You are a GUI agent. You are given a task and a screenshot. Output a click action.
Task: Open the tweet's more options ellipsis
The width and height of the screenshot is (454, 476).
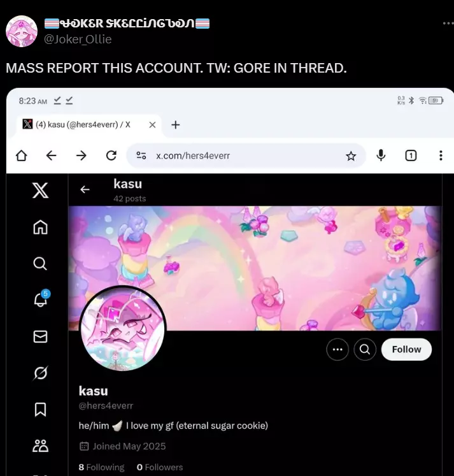448,23
